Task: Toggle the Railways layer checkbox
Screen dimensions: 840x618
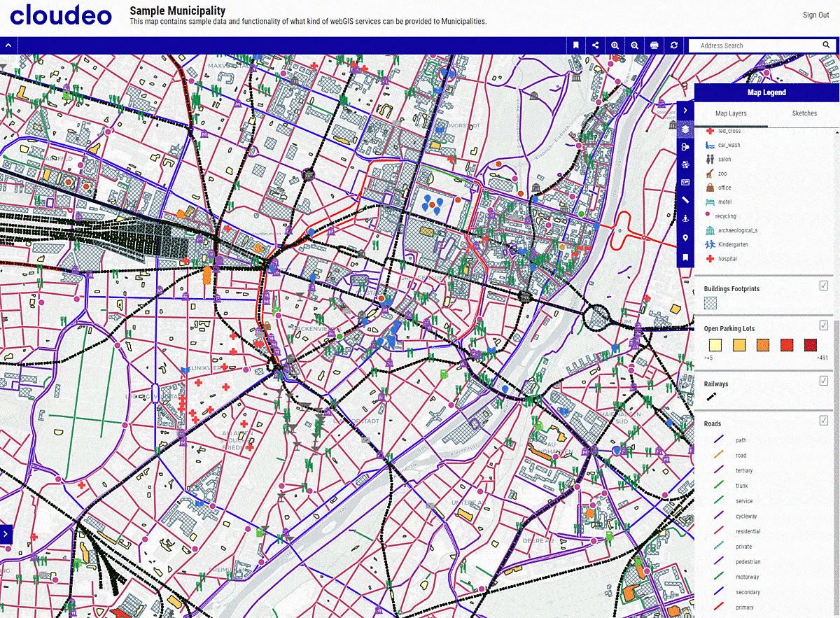Action: pos(824,381)
